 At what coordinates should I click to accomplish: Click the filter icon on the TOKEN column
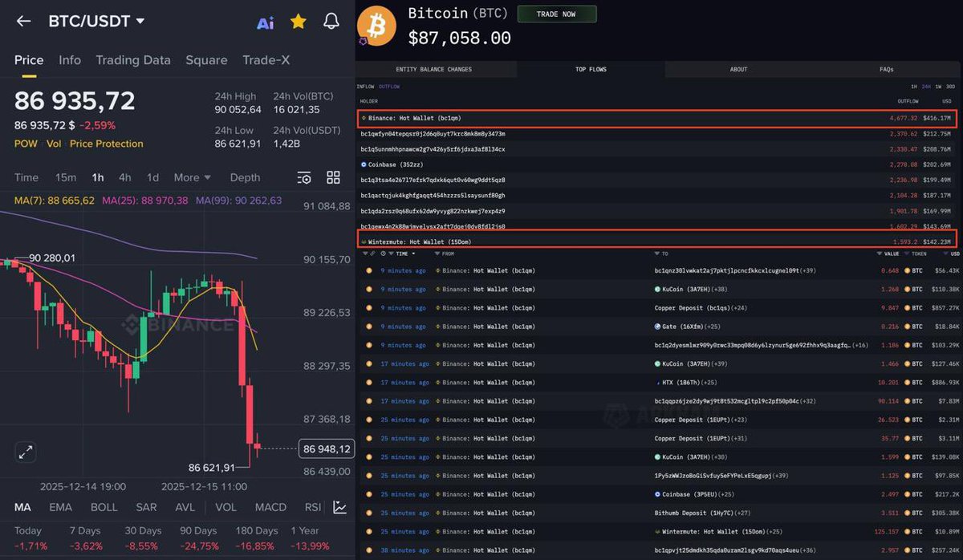906,254
